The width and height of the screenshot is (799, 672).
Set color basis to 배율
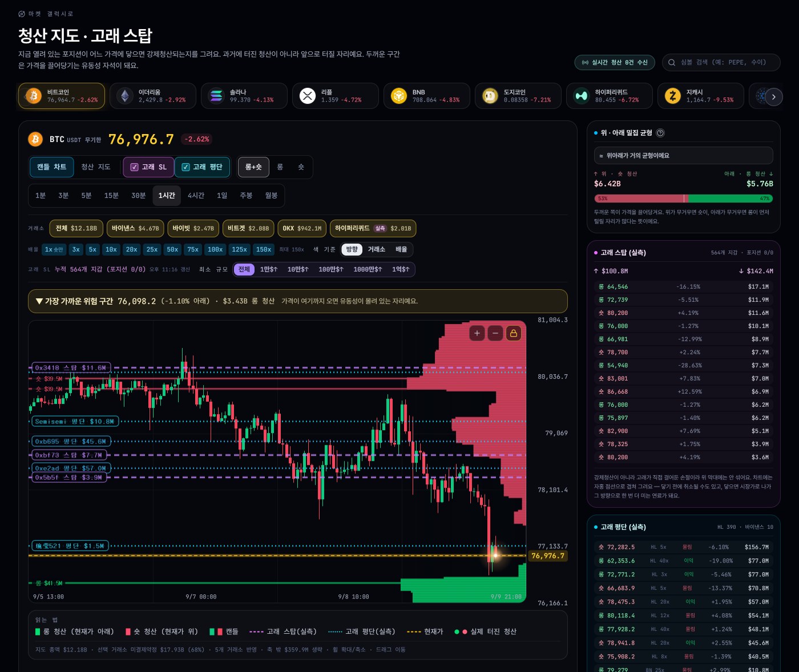click(x=401, y=249)
